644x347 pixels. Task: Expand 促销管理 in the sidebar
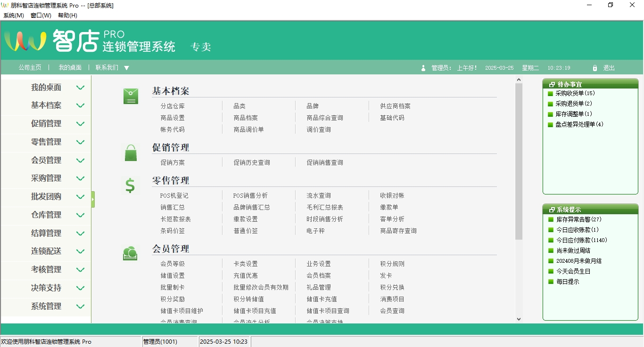81,124
